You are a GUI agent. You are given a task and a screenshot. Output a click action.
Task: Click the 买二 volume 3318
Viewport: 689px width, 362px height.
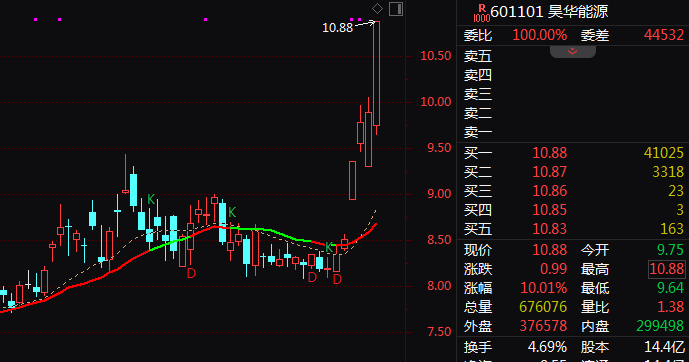tap(668, 172)
